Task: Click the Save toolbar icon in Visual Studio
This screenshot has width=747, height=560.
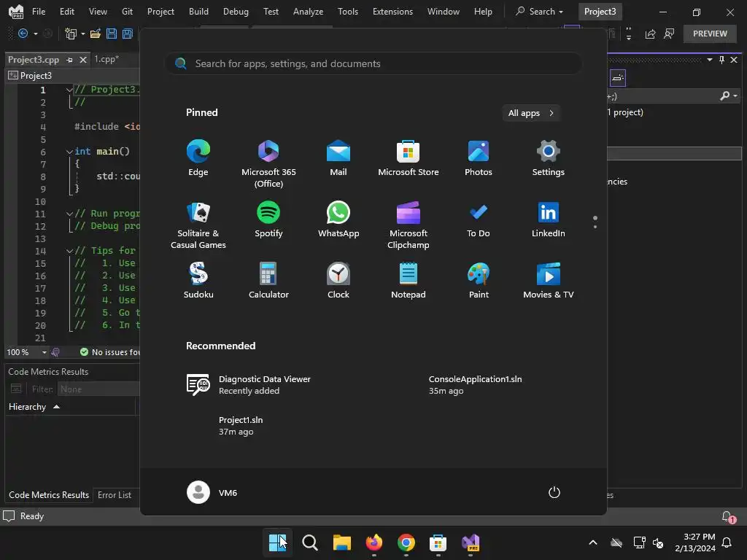Action: tap(112, 34)
